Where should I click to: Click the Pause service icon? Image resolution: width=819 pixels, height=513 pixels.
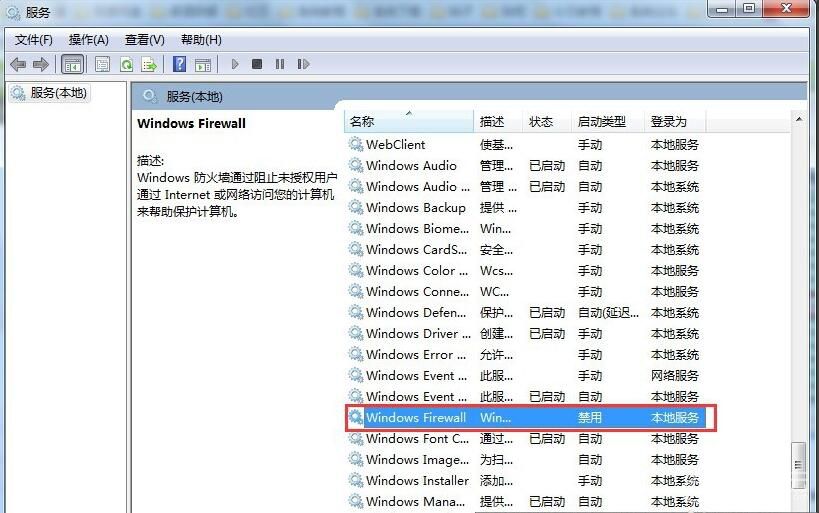280,64
